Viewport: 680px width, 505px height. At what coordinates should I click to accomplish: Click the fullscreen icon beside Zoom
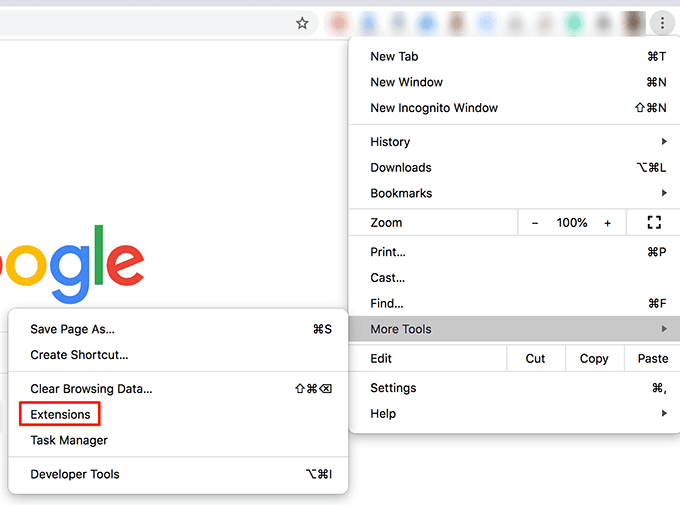click(x=655, y=223)
